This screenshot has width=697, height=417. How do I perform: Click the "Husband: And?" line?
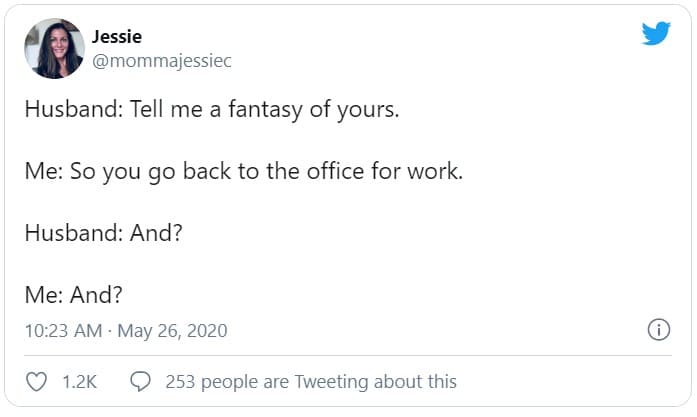104,233
